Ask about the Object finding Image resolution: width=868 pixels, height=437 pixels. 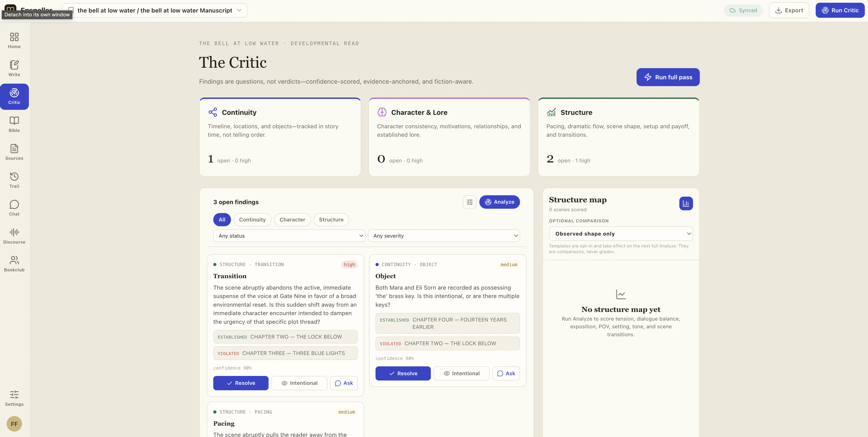point(506,374)
